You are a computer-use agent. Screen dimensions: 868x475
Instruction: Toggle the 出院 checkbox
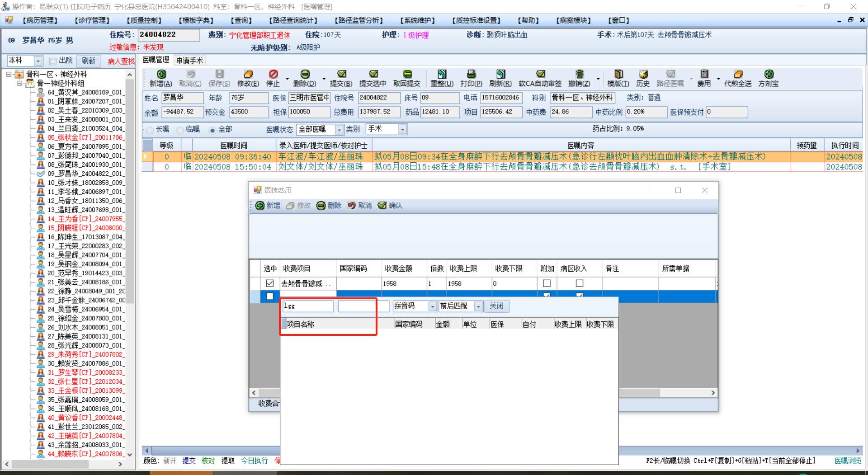point(53,61)
